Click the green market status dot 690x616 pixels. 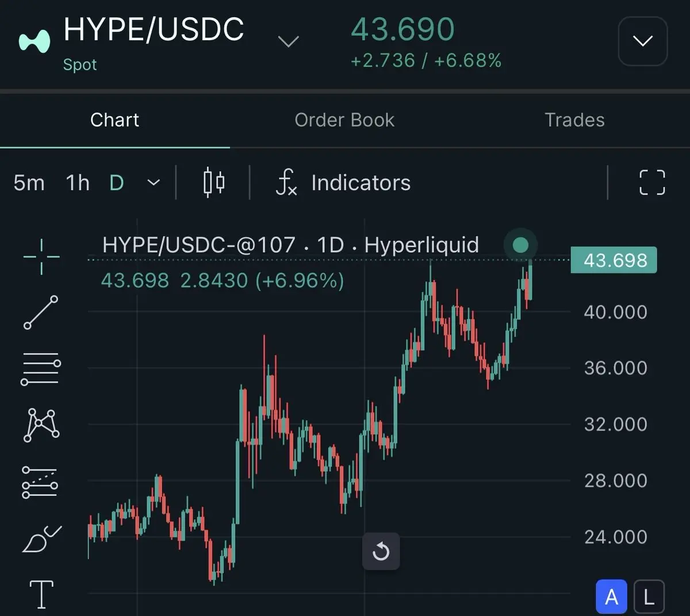[520, 245]
